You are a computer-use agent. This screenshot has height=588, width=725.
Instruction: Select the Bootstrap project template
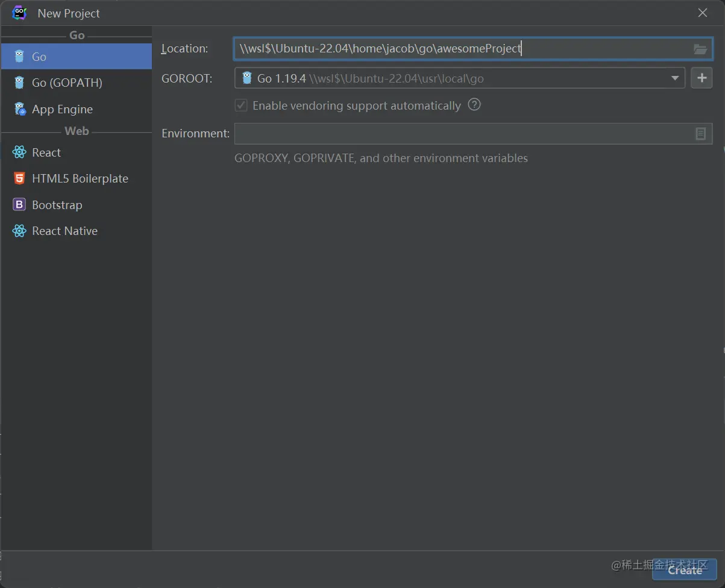coord(76,205)
